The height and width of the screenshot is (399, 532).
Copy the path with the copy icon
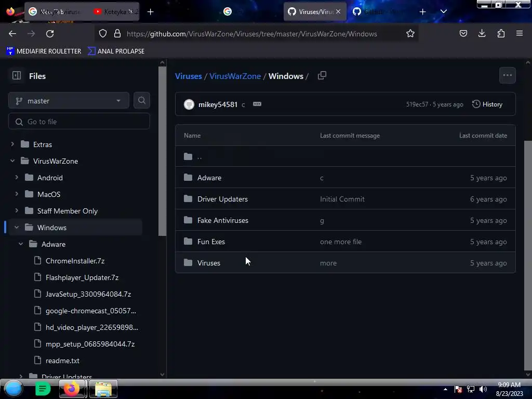click(322, 76)
